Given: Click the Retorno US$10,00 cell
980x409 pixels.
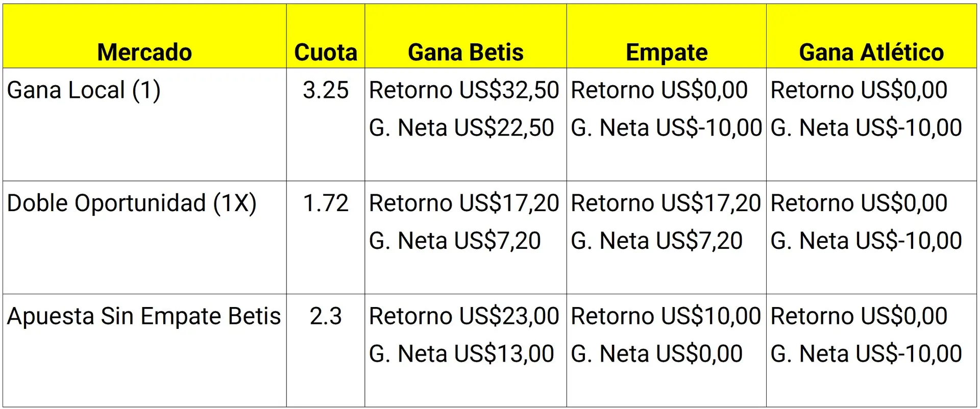Looking at the screenshot, I should pos(666,316).
